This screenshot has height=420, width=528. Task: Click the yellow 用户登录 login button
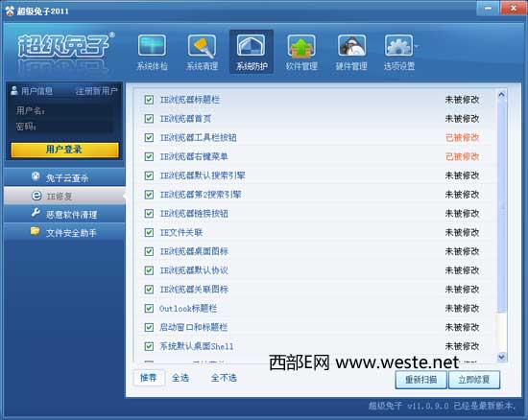(64, 150)
